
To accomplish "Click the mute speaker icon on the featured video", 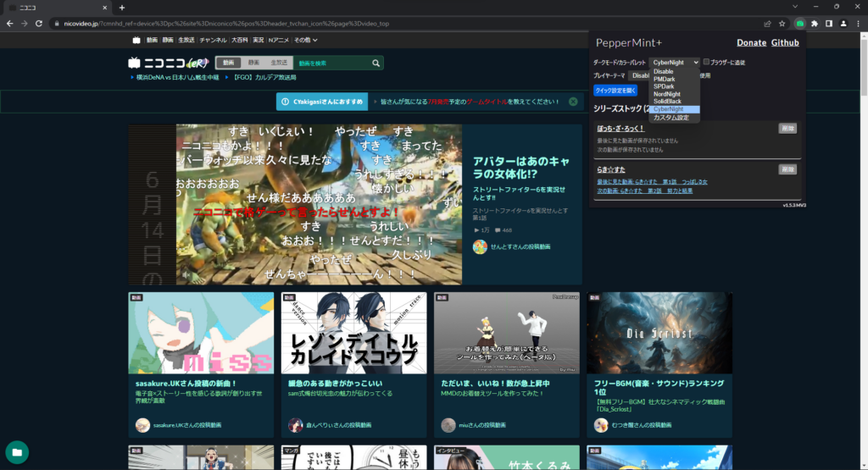I will (186, 275).
